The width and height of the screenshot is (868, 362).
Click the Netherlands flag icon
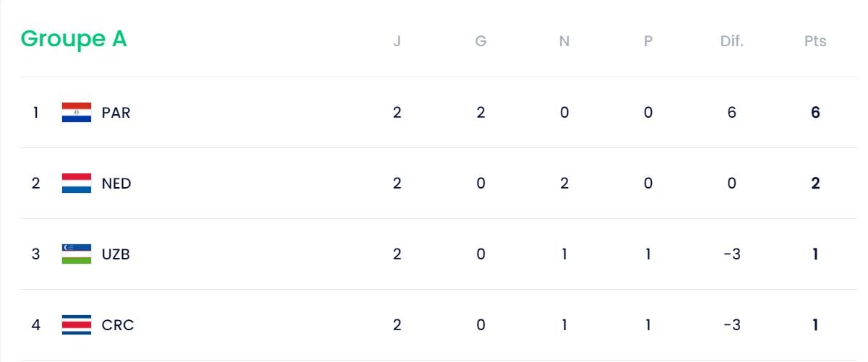pyautogui.click(x=77, y=184)
